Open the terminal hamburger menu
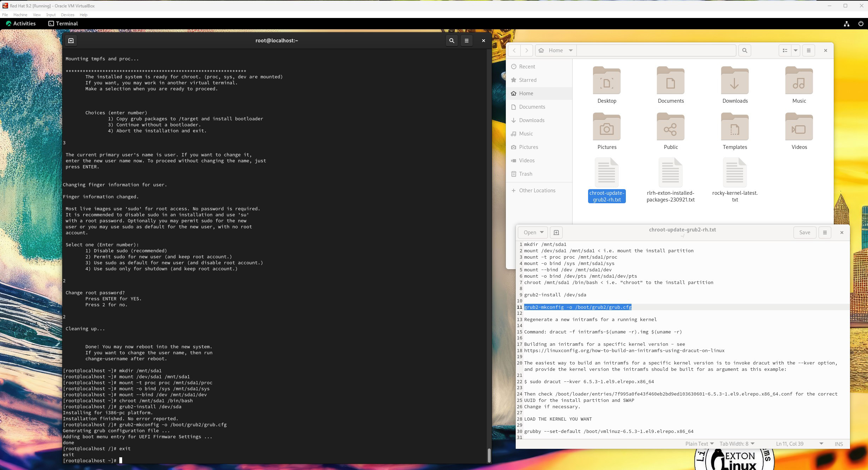The image size is (868, 470). (x=467, y=41)
